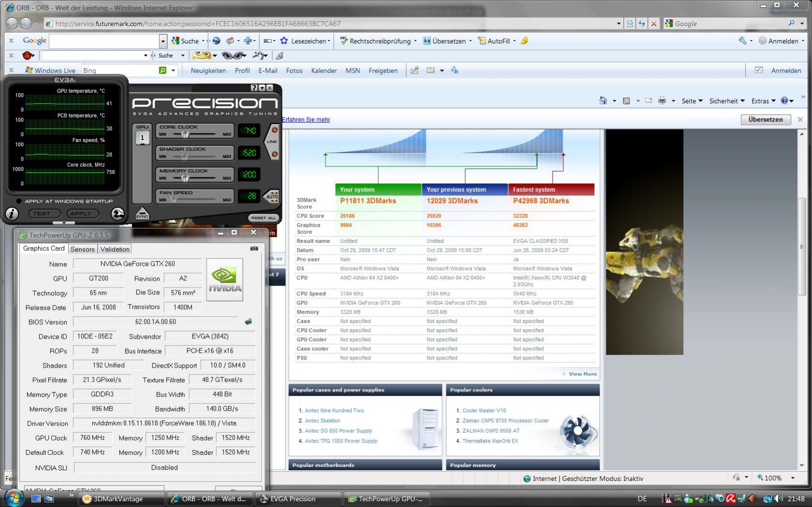Select GPU 1 in EVGA Precision
The image size is (812, 507).
click(x=142, y=138)
